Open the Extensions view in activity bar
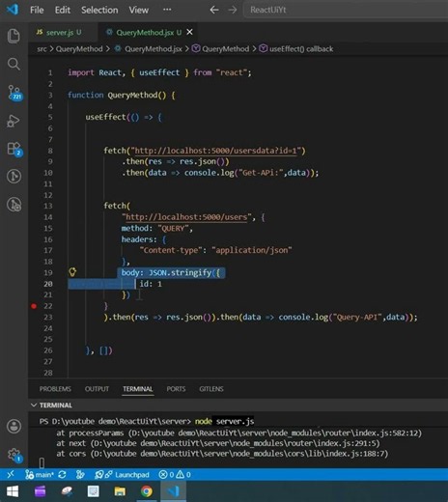 (14, 149)
